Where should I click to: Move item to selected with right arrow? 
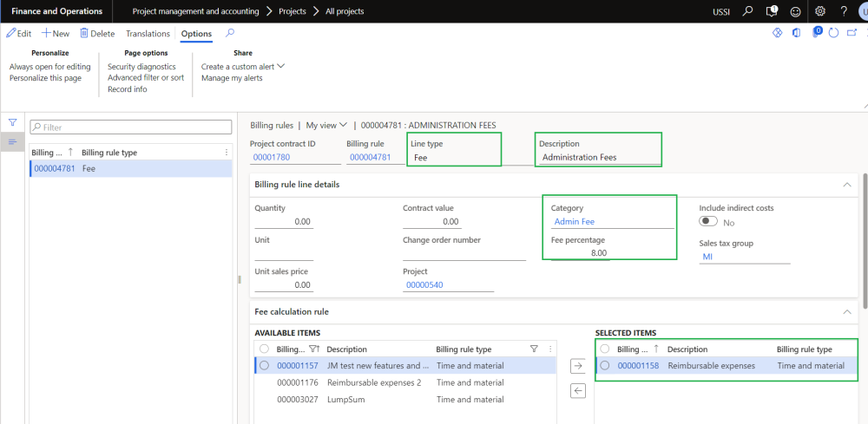point(579,366)
